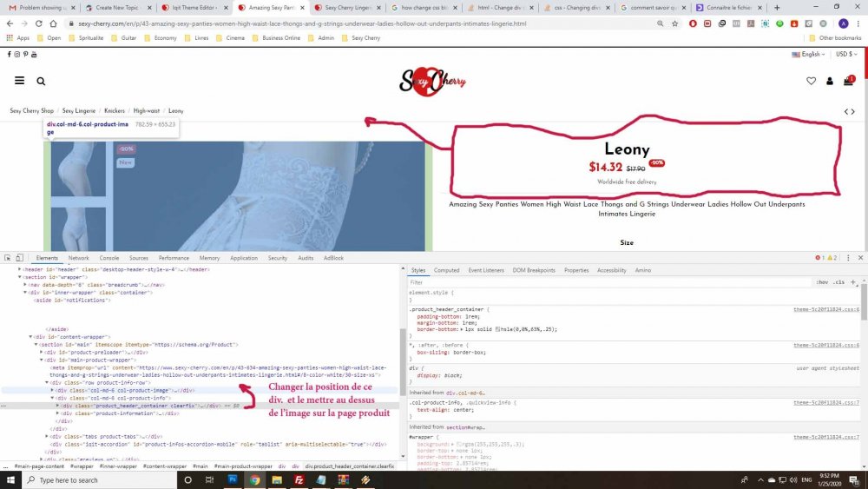This screenshot has width=868, height=489.
Task: Click High-waist breadcrumb link
Action: (146, 111)
